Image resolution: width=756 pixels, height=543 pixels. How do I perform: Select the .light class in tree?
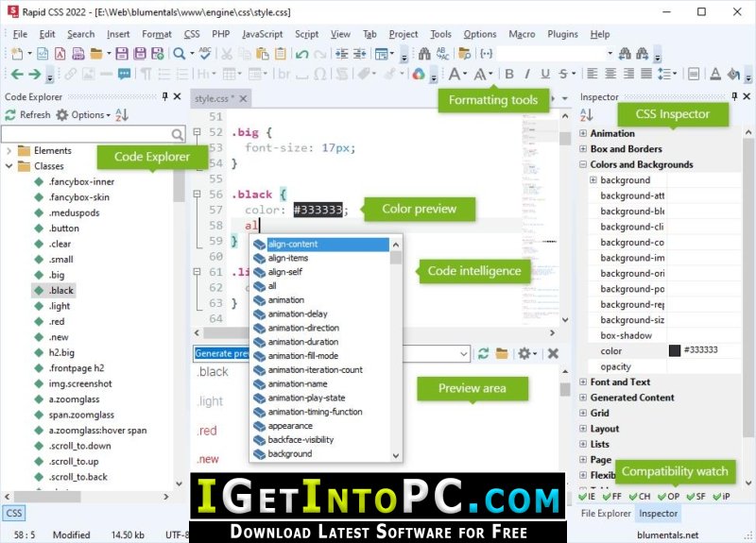[x=59, y=306]
